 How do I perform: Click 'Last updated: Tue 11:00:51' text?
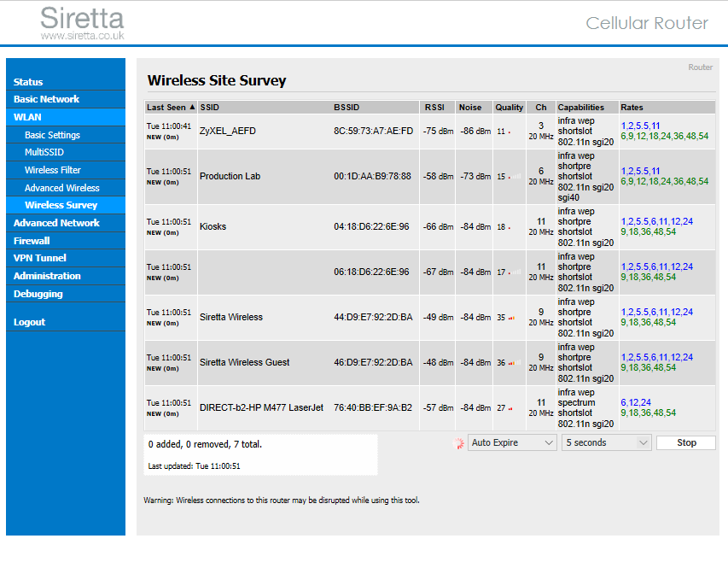click(x=194, y=465)
